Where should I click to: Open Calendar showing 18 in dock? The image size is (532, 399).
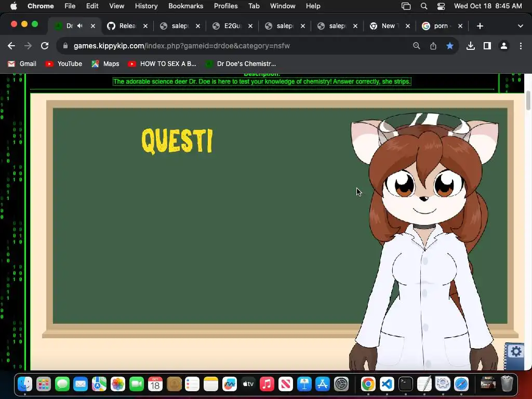point(155,384)
